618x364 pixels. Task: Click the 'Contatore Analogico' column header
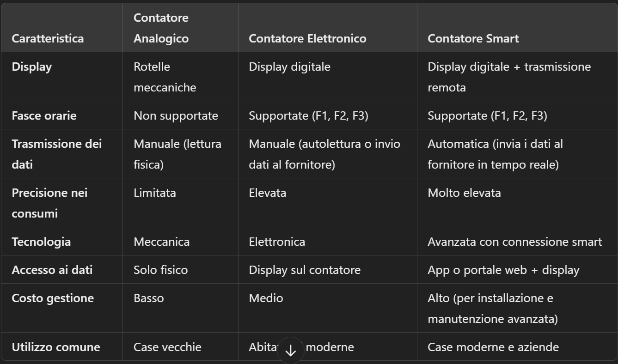(x=161, y=28)
